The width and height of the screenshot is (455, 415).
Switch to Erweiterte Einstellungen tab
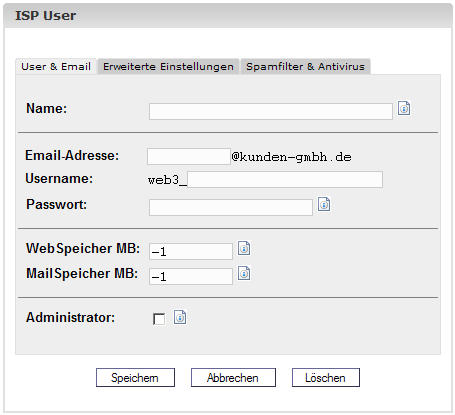click(x=168, y=67)
